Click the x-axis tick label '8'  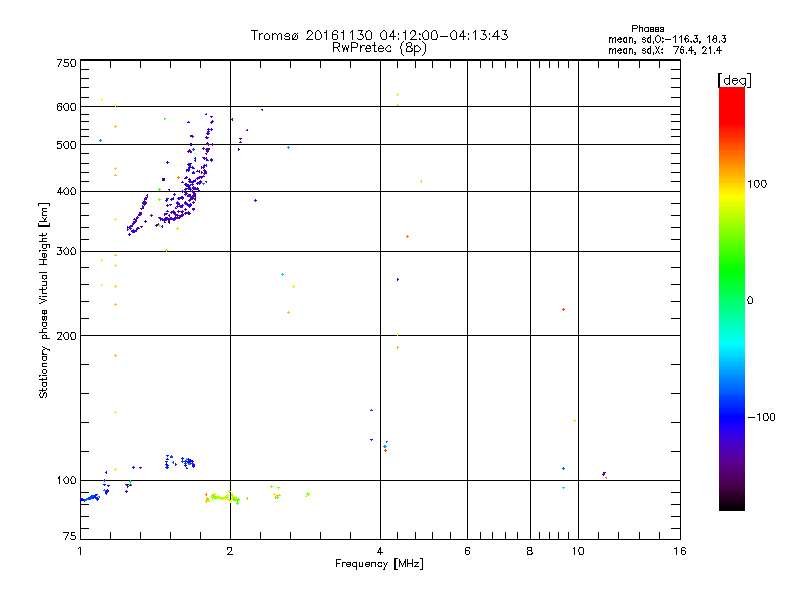(x=530, y=551)
